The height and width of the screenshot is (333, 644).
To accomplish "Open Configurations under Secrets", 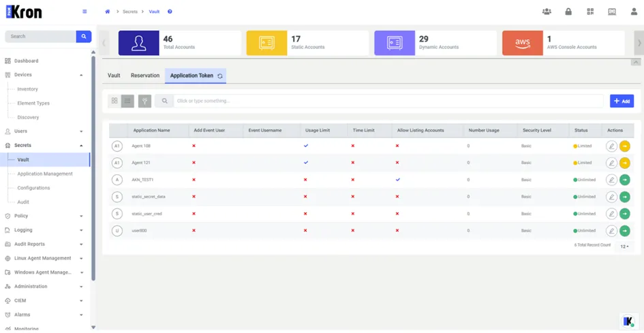I will (33, 188).
